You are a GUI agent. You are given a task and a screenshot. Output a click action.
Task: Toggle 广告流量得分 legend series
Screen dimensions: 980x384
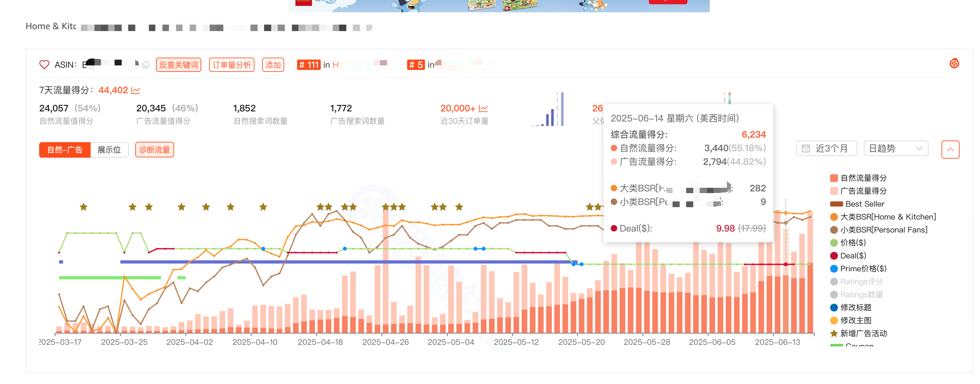(x=858, y=191)
